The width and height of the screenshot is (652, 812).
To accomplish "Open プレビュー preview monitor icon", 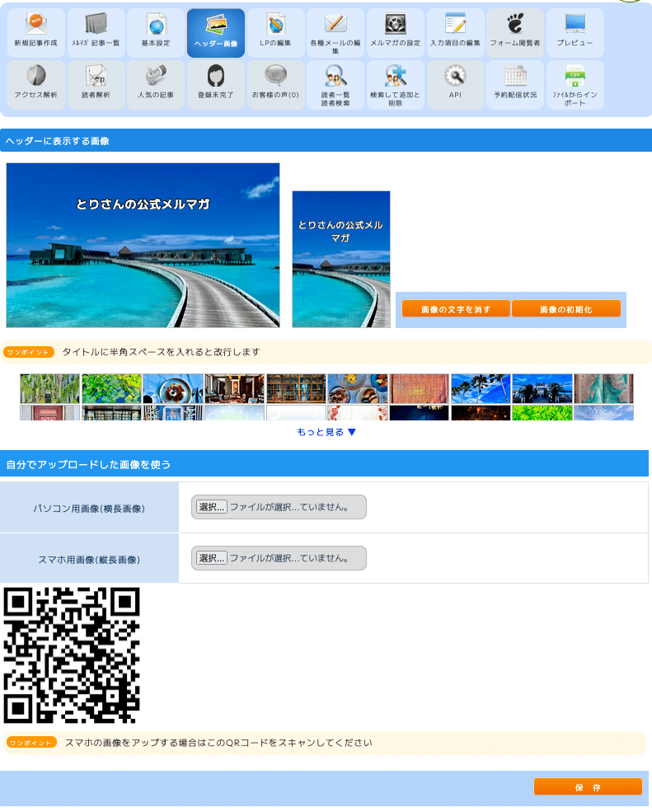I will 575,33.
